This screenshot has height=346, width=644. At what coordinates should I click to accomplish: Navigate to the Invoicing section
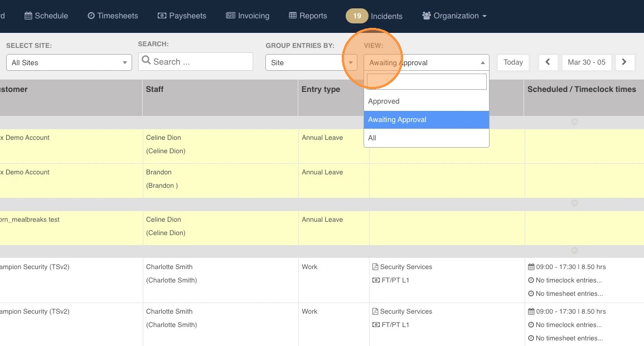click(248, 16)
